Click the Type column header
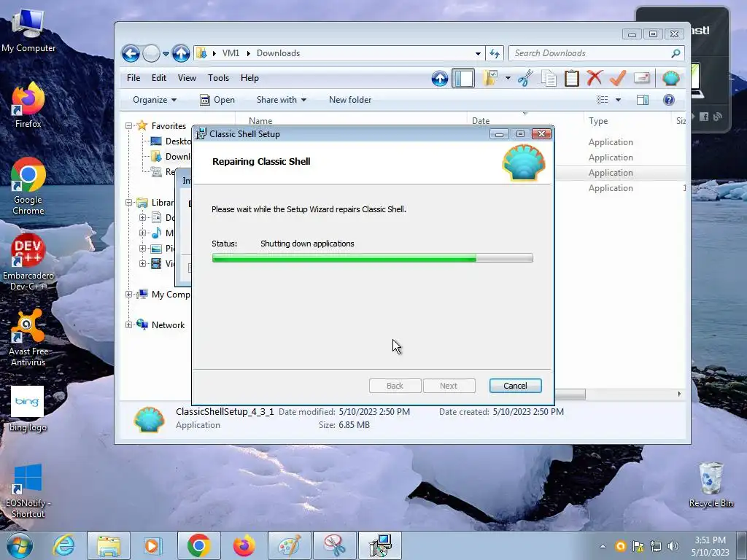This screenshot has height=560, width=747. pyautogui.click(x=627, y=121)
